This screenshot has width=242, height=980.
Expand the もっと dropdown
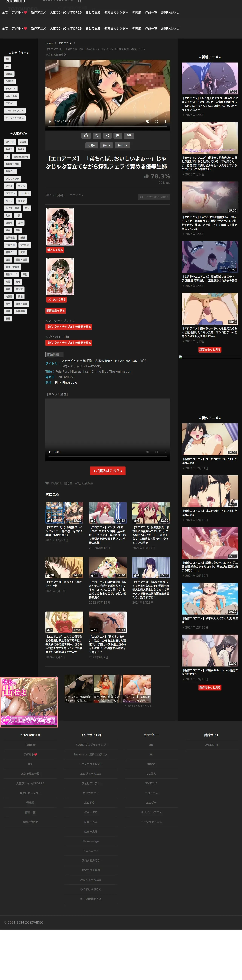point(122,145)
